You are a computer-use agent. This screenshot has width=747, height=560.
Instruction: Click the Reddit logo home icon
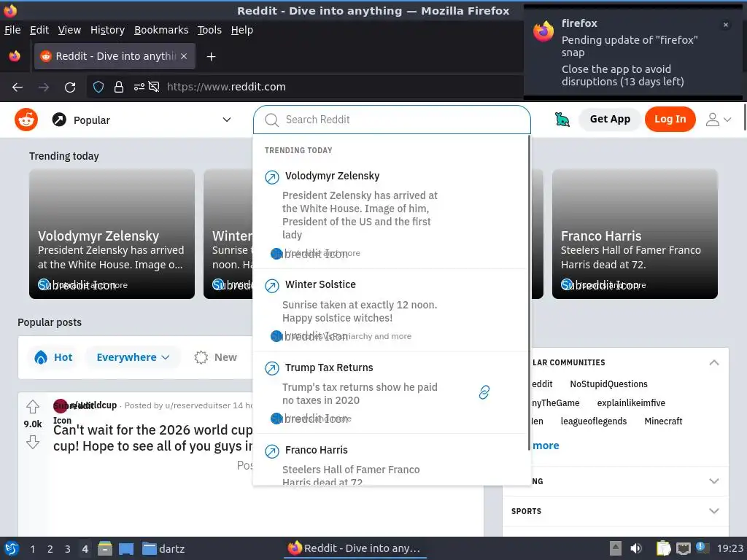[26, 120]
